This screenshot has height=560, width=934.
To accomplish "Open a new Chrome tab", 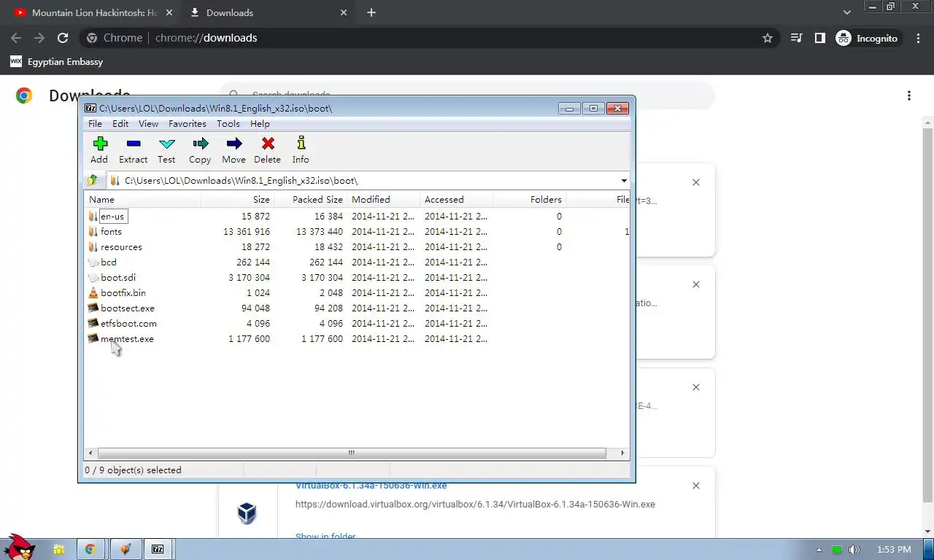I will point(371,12).
